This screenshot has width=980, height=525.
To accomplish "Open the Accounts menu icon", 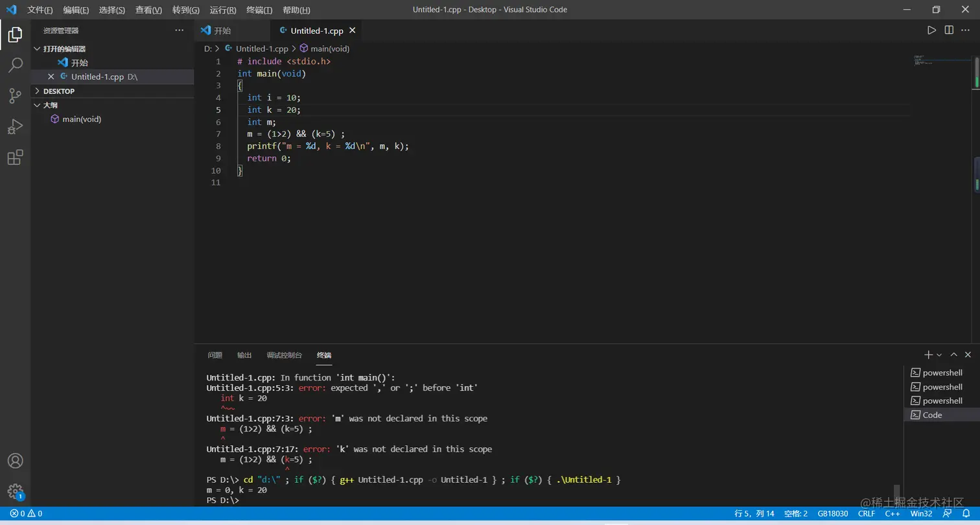I will coord(16,461).
